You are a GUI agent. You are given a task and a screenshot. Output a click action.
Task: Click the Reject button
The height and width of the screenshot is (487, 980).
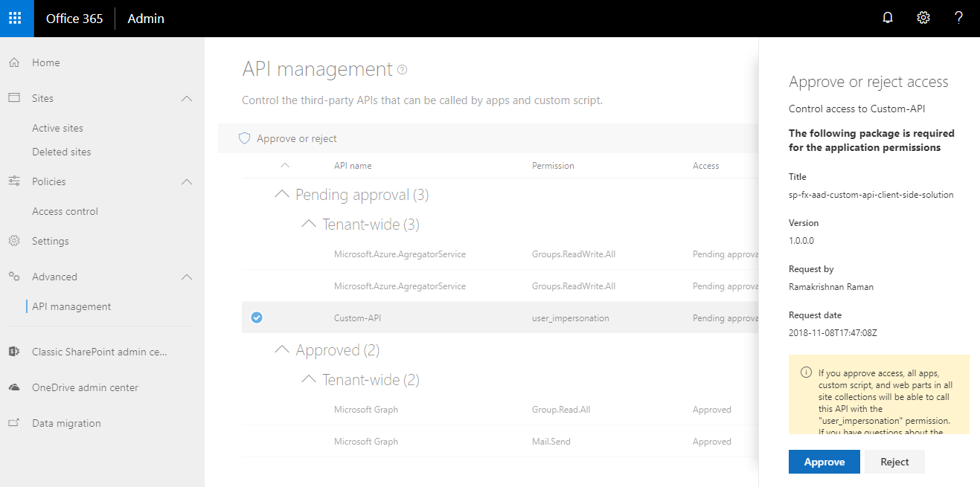894,462
